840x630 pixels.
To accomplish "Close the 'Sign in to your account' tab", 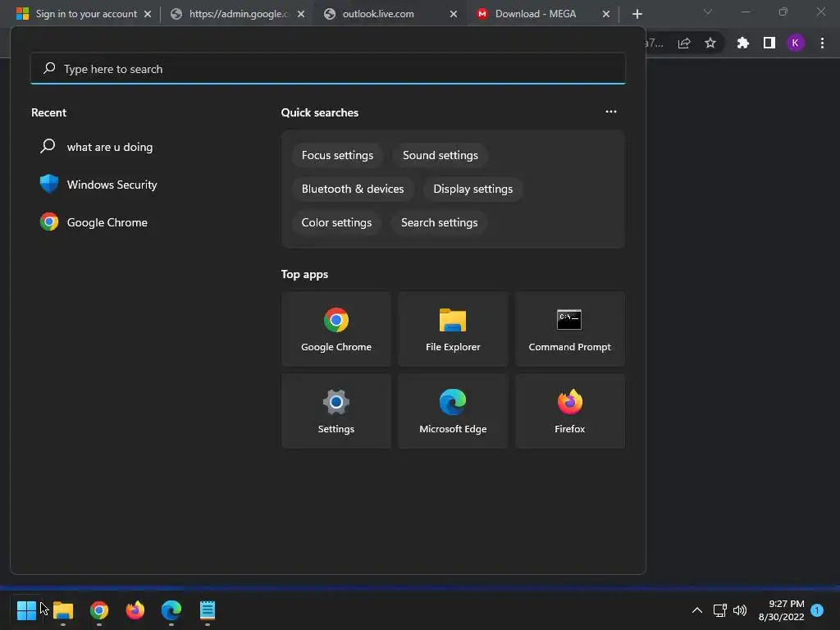I will point(148,14).
